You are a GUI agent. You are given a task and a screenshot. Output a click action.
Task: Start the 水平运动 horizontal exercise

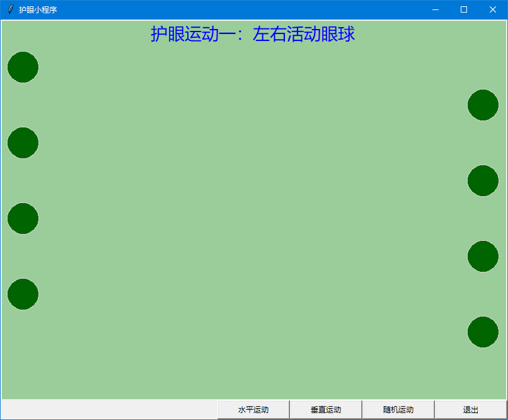click(x=253, y=410)
